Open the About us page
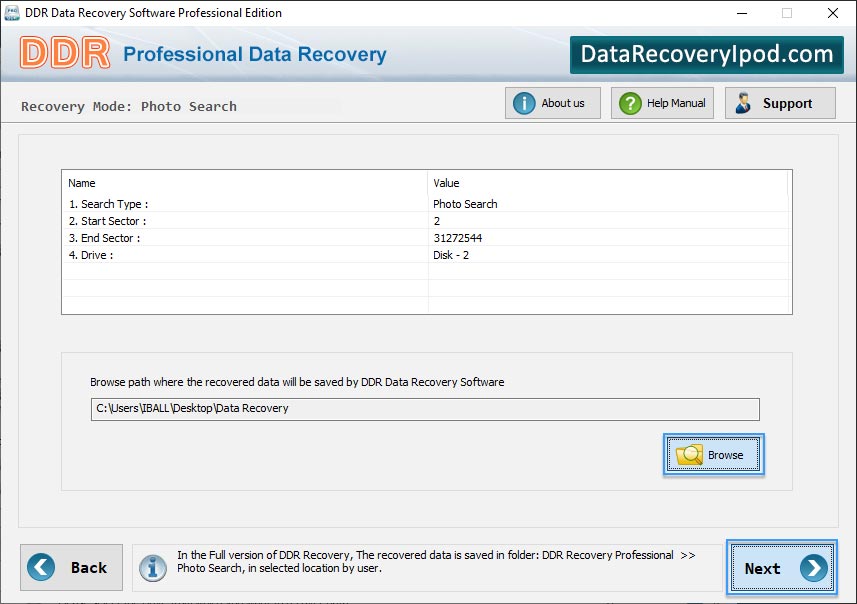 pyautogui.click(x=553, y=103)
